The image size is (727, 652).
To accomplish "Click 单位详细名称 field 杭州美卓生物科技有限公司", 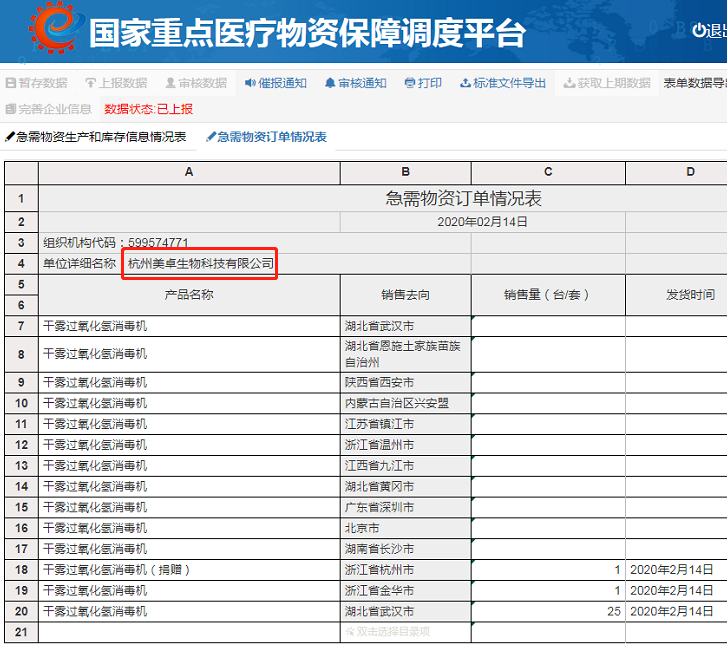I will point(200,264).
